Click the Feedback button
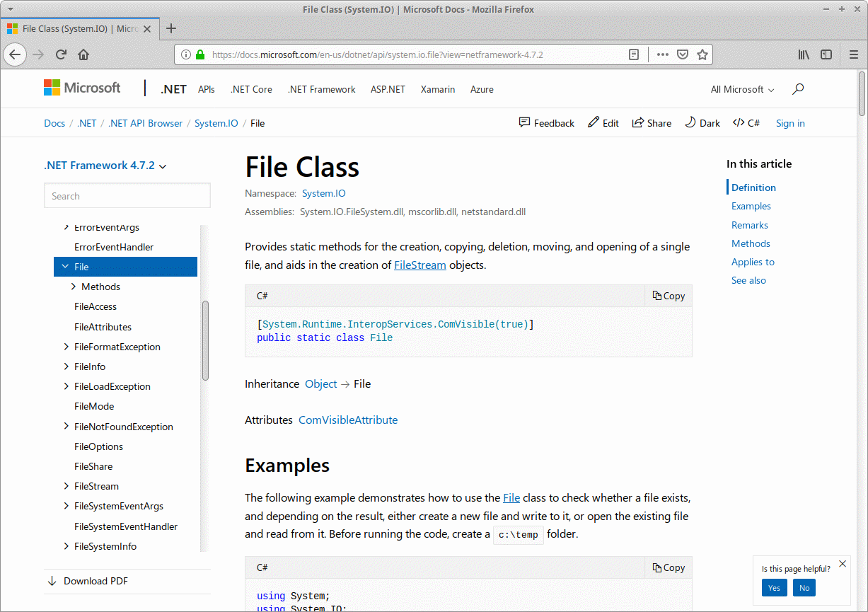Screen dimensions: 868x612 547,123
